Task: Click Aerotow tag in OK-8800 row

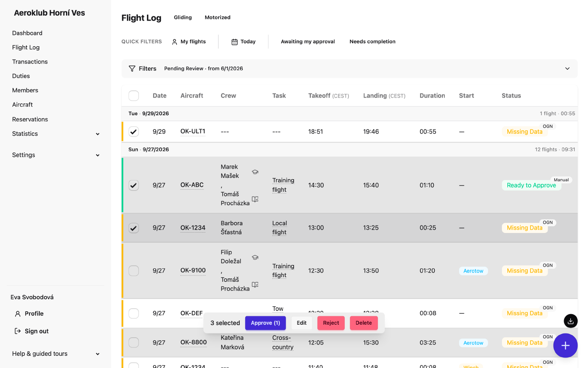Action: click(x=473, y=343)
